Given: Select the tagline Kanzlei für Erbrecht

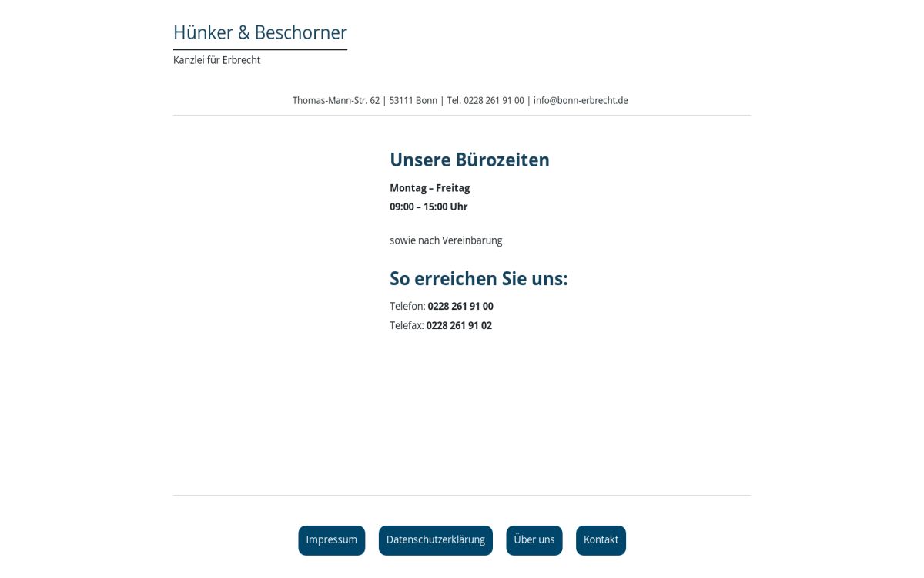Looking at the screenshot, I should [x=216, y=59].
